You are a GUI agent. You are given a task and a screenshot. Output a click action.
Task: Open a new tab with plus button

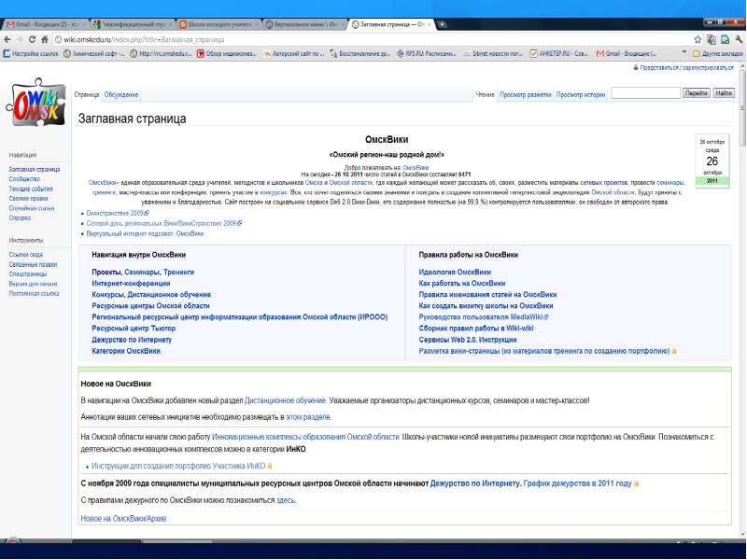443,24
